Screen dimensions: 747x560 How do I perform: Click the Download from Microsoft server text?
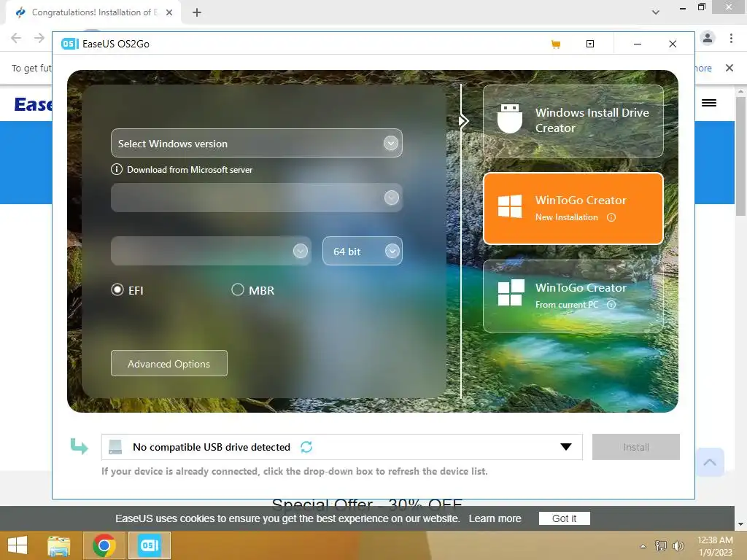tap(190, 169)
